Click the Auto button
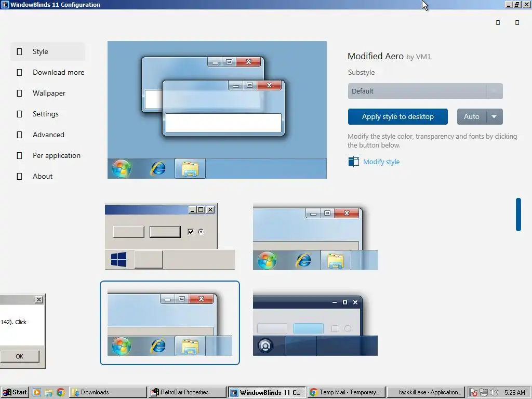Screen dimensions: 532x399 tap(472, 117)
